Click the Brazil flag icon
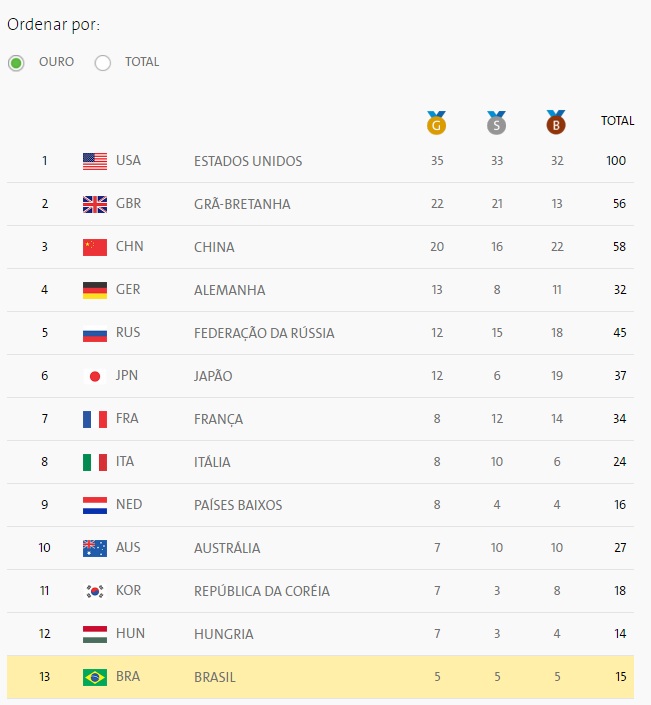This screenshot has width=651, height=705. tap(95, 677)
